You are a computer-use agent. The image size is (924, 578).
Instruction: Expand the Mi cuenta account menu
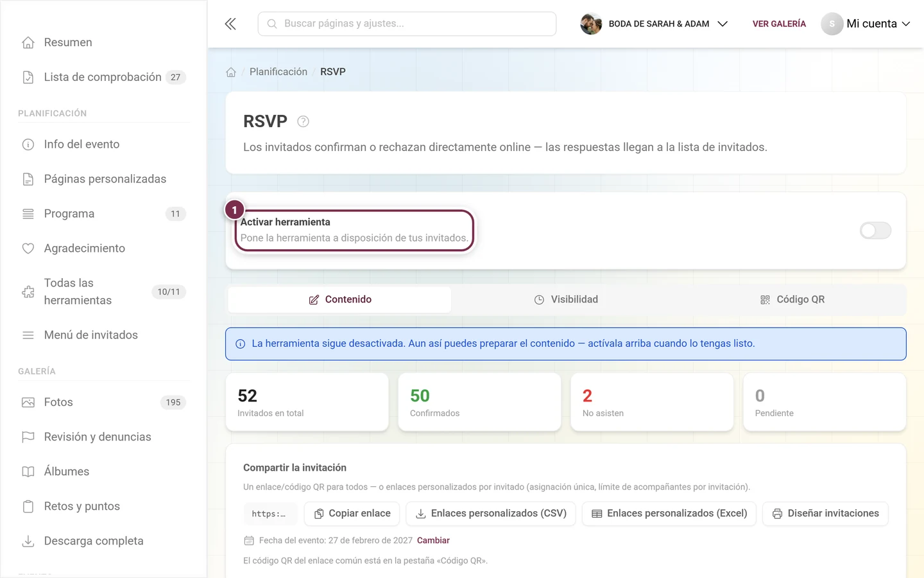[x=866, y=24]
